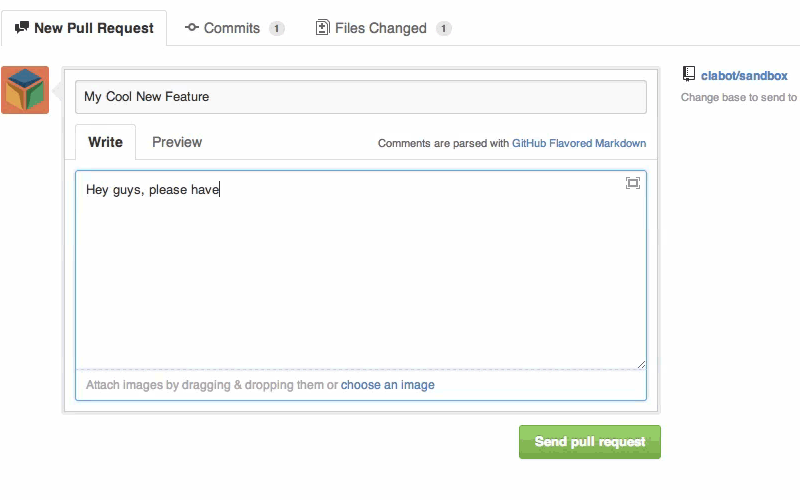Click inside the comment body textarea

tap(361, 269)
